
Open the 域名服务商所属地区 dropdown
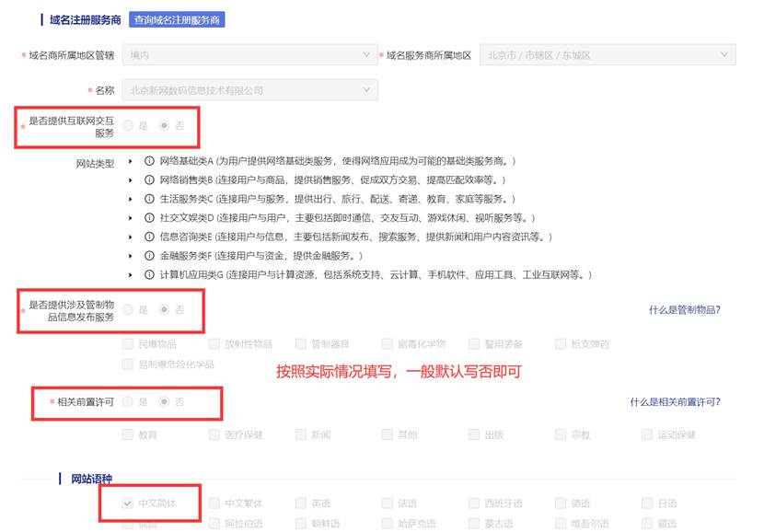[608, 54]
